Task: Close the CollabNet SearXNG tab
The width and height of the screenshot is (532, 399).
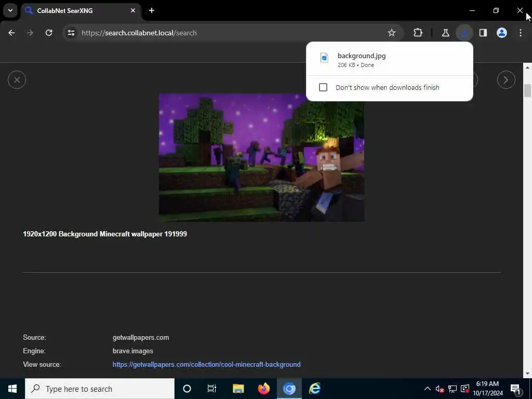Action: click(133, 10)
